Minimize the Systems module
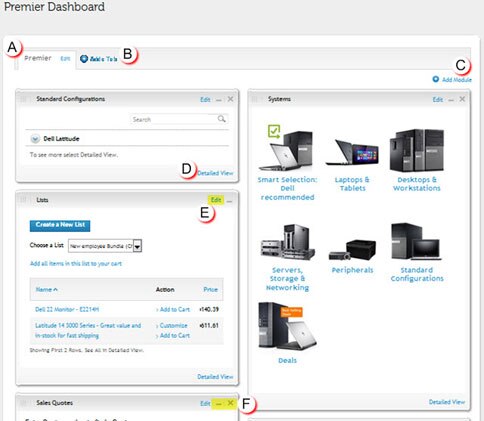 coord(451,100)
